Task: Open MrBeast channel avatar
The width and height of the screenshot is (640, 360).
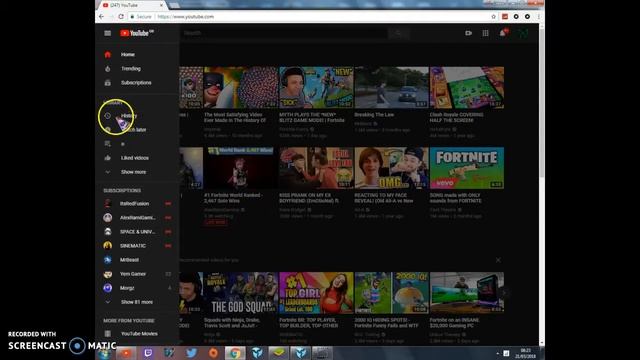Action: pyautogui.click(x=108, y=260)
